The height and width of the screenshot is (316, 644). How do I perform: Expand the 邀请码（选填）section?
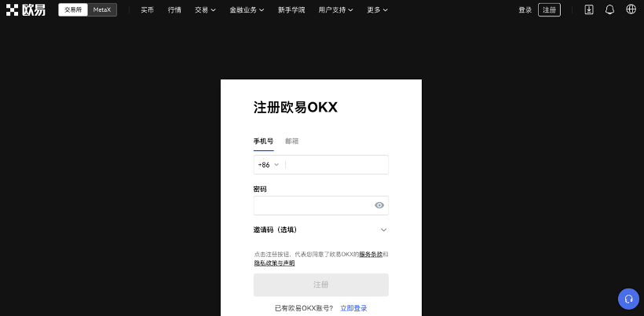[320, 230]
